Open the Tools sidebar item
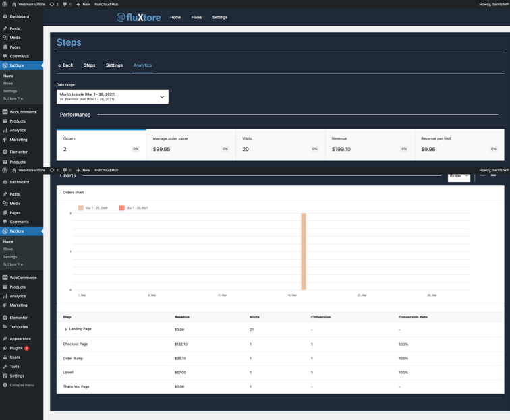The height and width of the screenshot is (420, 510). coord(14,367)
